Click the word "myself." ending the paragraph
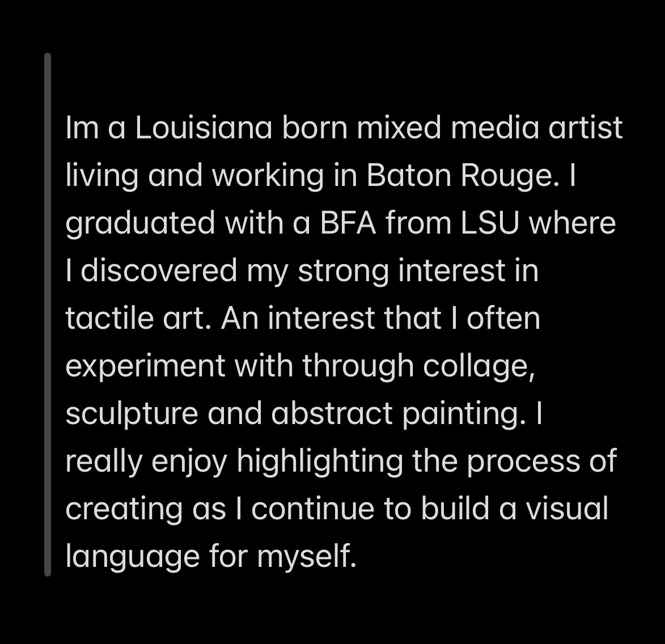The height and width of the screenshot is (644, 665). pos(307,556)
